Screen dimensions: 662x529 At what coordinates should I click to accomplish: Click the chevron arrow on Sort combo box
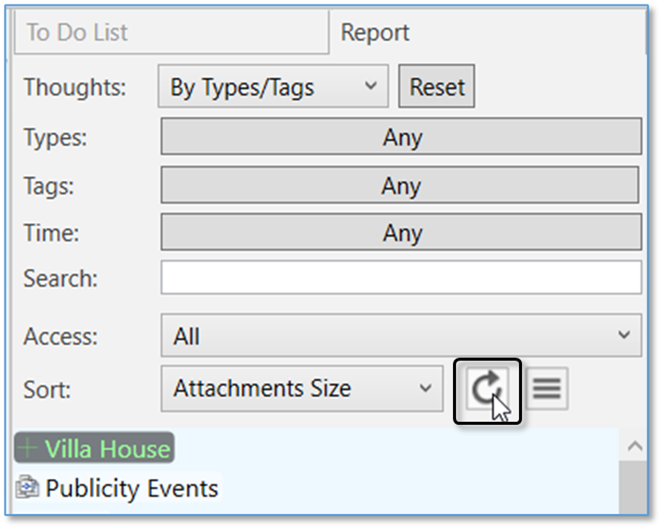pyautogui.click(x=425, y=388)
